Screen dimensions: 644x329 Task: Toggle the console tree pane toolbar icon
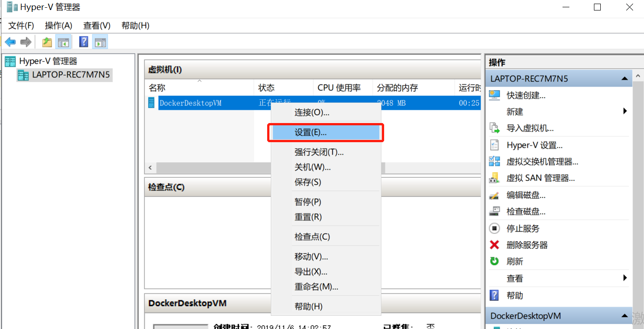tap(63, 42)
